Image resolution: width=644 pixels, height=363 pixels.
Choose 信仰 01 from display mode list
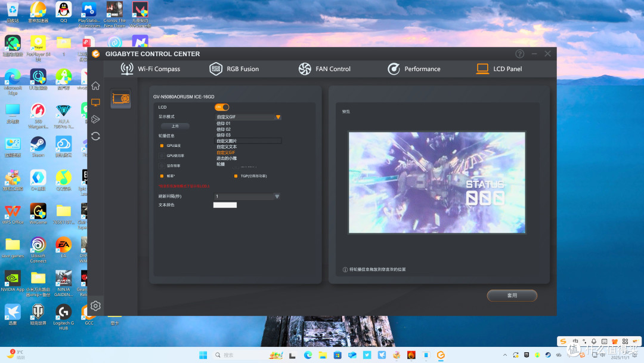tap(224, 124)
